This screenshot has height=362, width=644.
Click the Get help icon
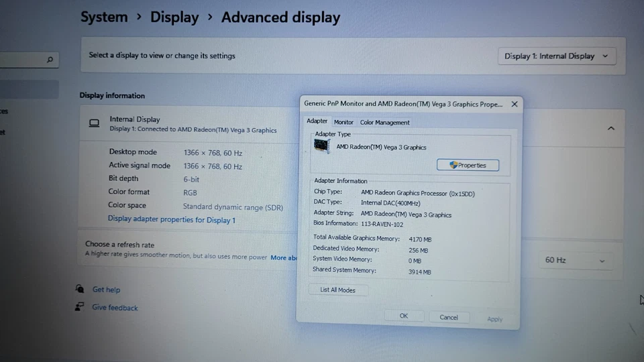80,288
